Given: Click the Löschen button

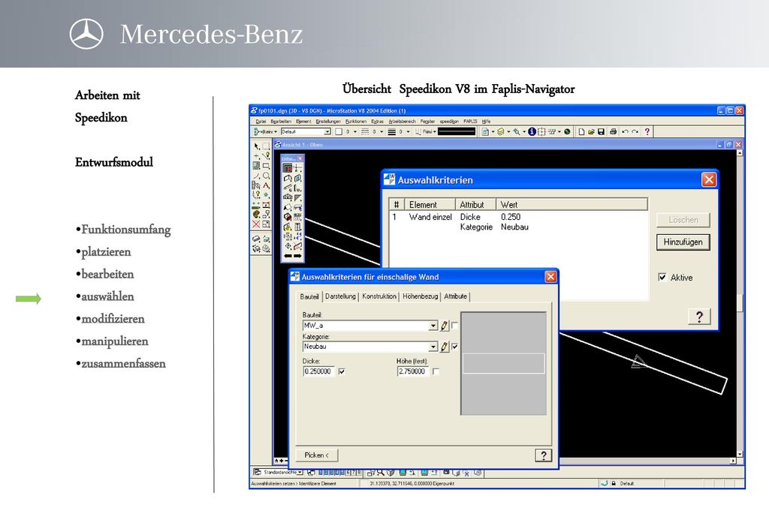Looking at the screenshot, I should click(683, 220).
